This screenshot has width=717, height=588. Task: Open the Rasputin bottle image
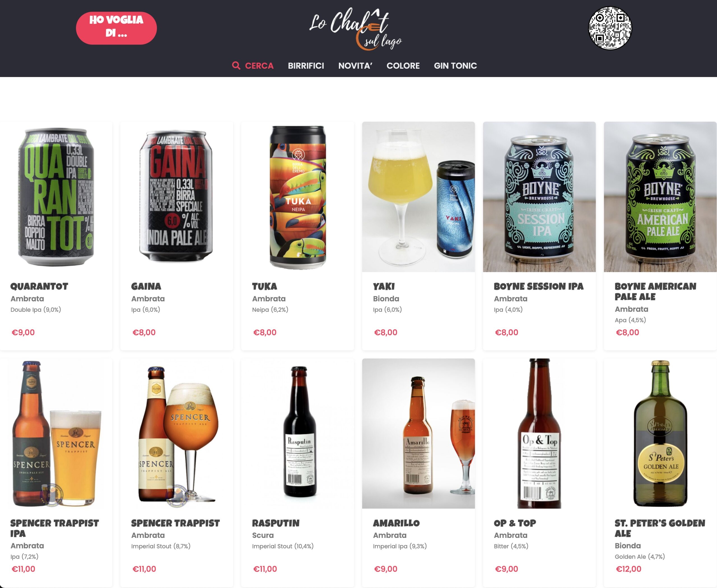click(x=297, y=434)
